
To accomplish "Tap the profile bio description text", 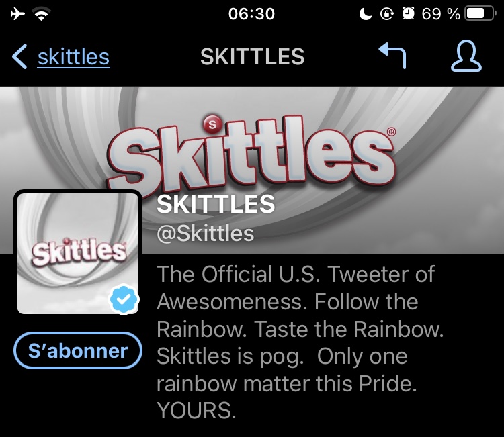I will click(x=300, y=342).
